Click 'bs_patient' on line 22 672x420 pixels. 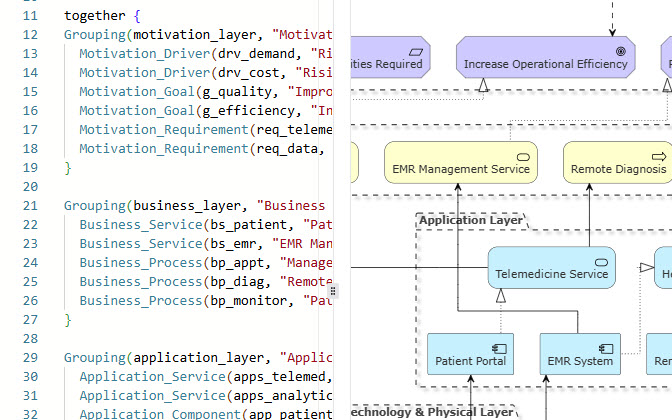(x=249, y=225)
